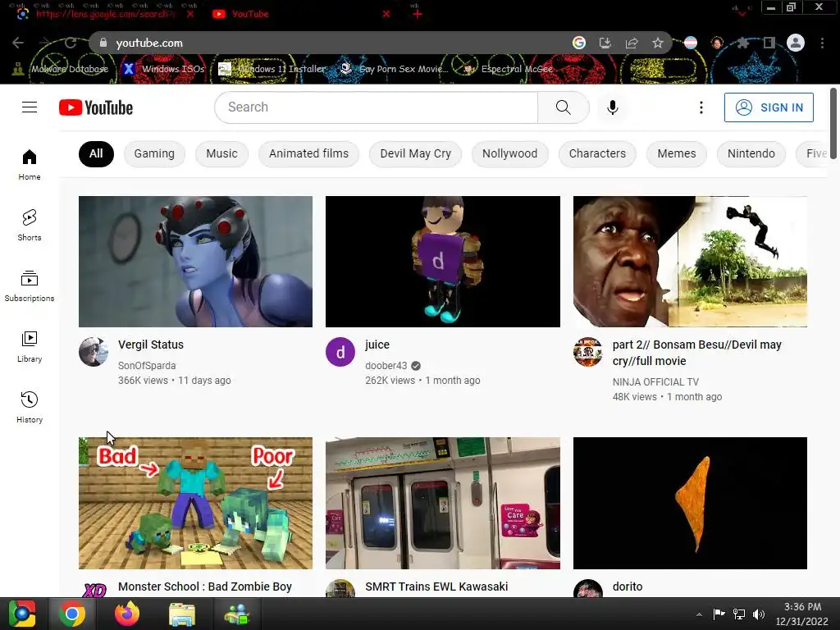
Task: Select the Nollywood filter chip
Action: [509, 153]
